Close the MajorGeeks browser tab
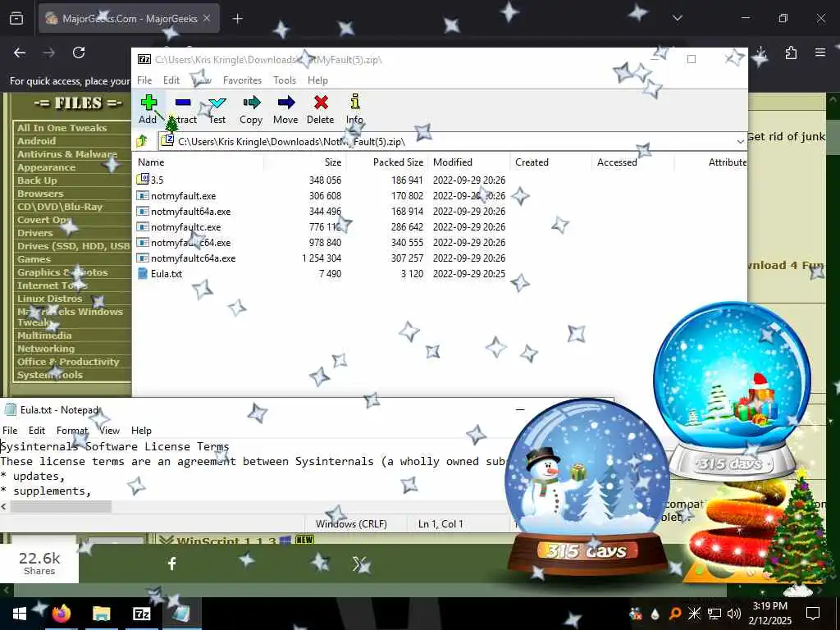Viewport: 840px width, 630px height. pyautogui.click(x=207, y=19)
